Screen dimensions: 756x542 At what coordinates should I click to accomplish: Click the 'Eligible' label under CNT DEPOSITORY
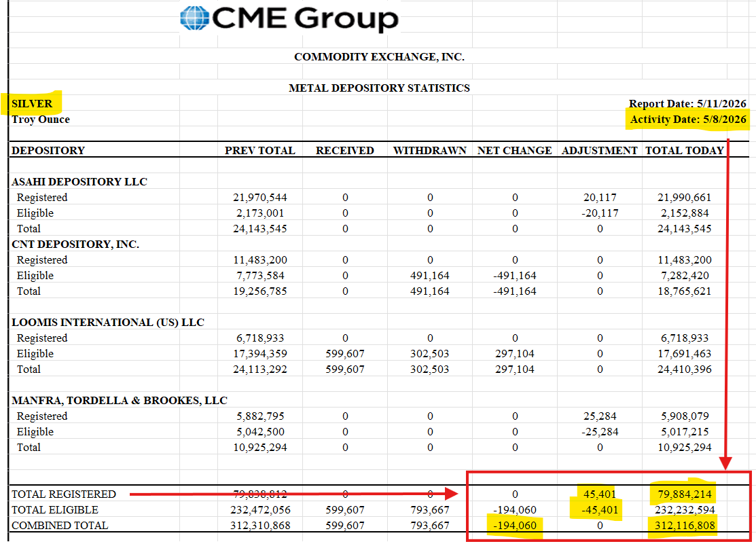pyautogui.click(x=35, y=276)
